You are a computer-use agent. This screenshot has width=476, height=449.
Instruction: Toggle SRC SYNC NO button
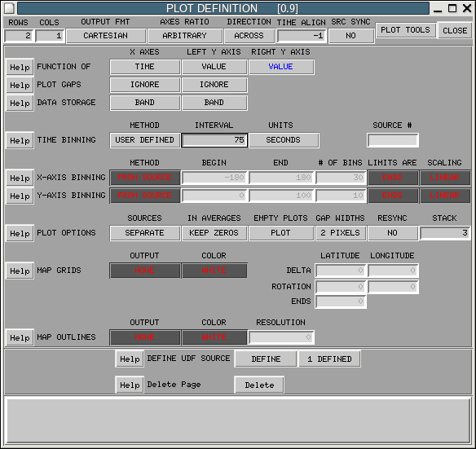351,36
